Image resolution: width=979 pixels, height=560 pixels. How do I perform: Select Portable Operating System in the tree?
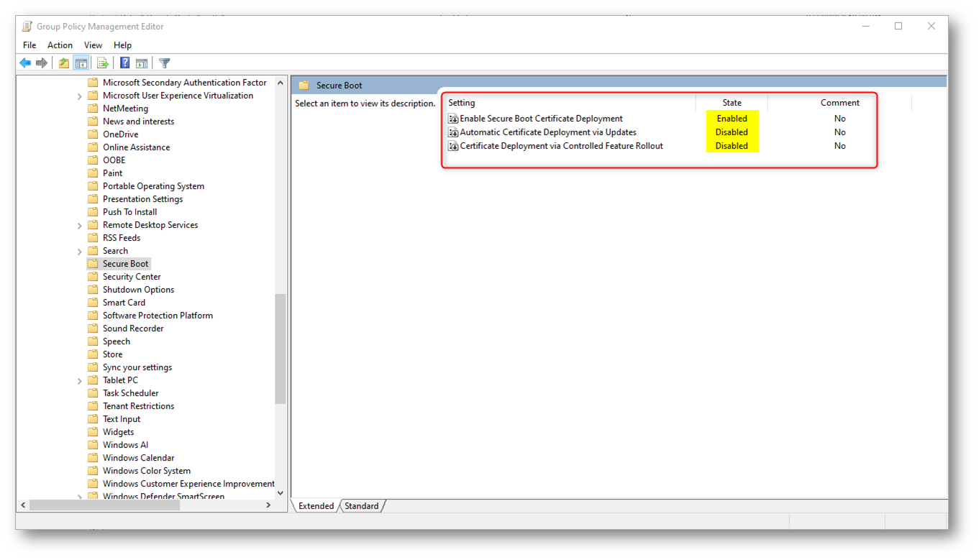(153, 186)
